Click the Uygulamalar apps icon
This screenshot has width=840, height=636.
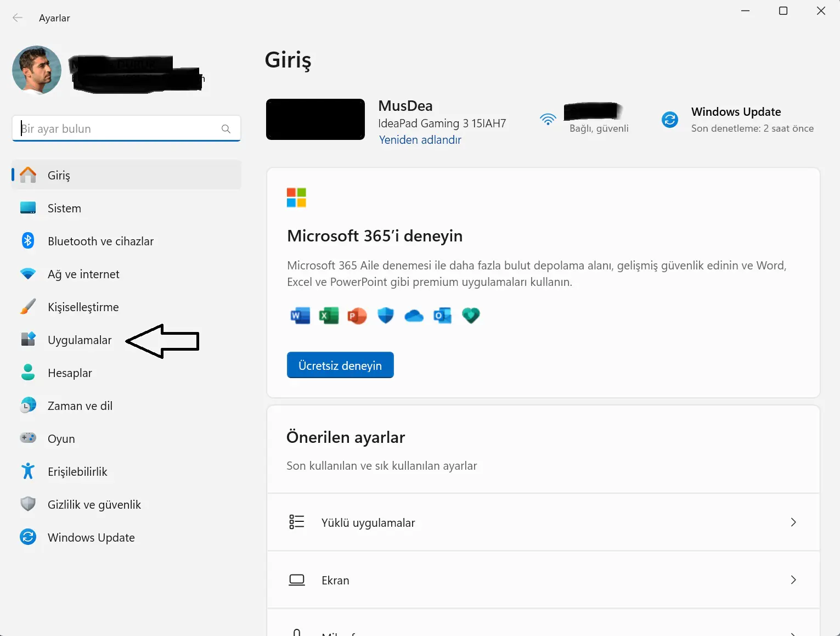point(28,340)
